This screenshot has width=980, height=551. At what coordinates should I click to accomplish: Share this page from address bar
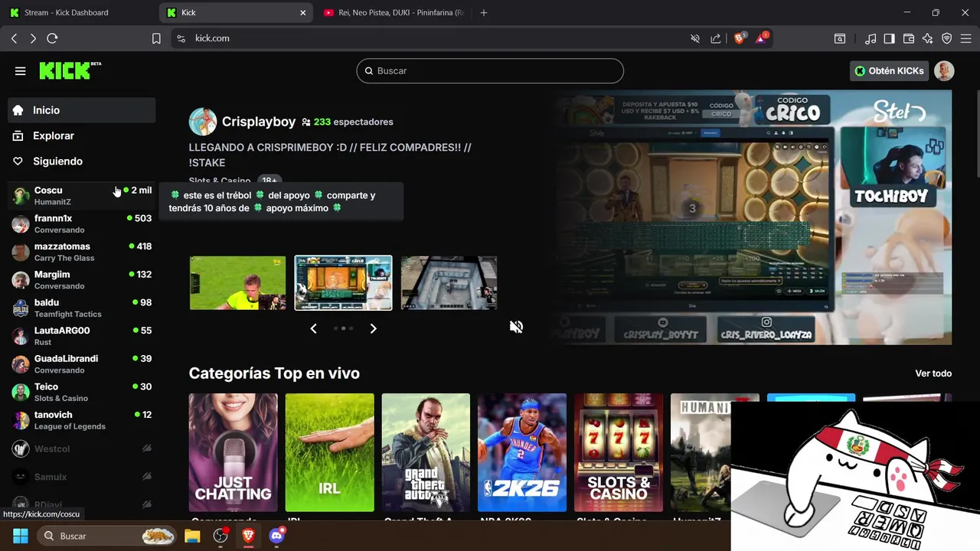pyautogui.click(x=716, y=38)
